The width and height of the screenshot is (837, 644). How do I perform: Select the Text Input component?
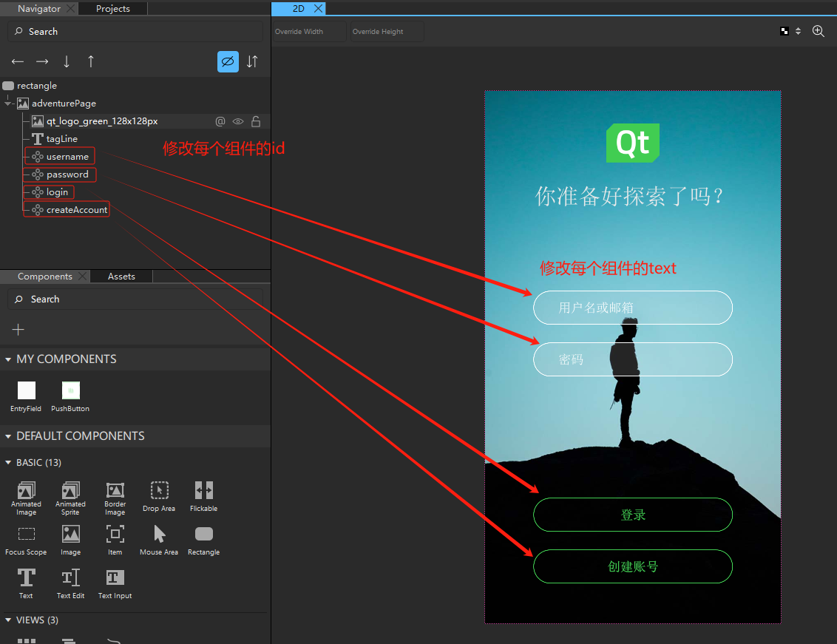click(115, 584)
